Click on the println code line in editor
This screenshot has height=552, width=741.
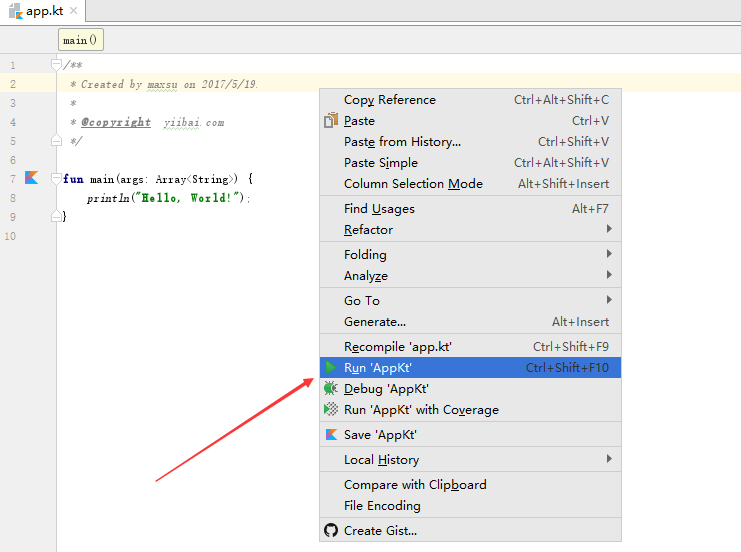click(x=168, y=198)
